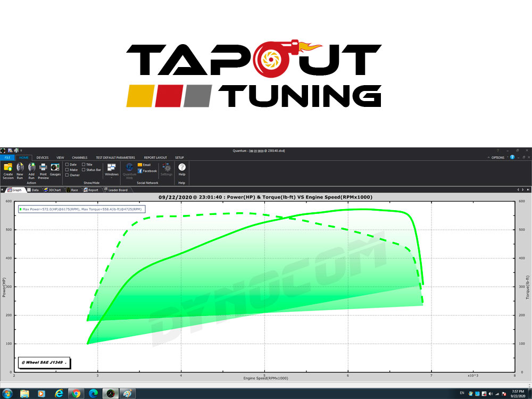Click the OPTIONS button
Screen dimensions: 532x399
click(x=498, y=157)
